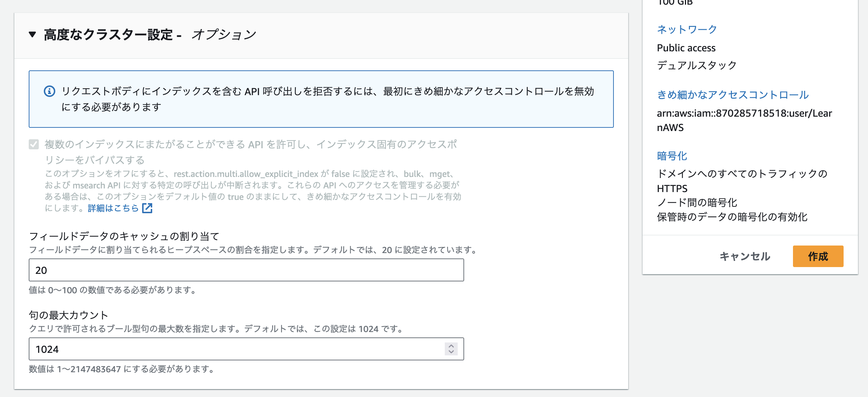
Task: Open きめ細かなアクセスコントロール summary link
Action: [x=732, y=95]
